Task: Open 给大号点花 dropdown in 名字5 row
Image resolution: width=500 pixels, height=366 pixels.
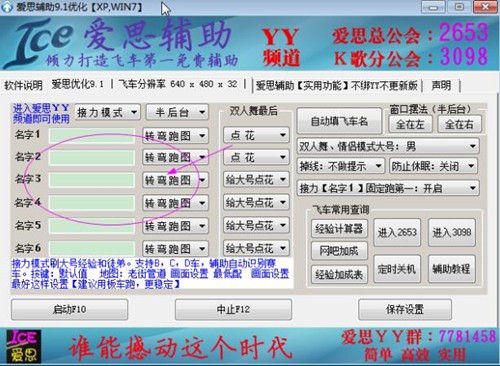Action: click(x=256, y=225)
